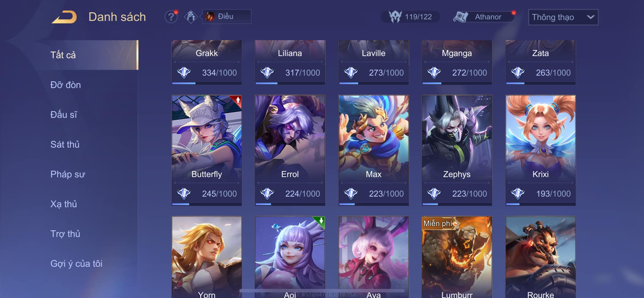Viewport: 644px width, 298px height.
Task: Click the Điều avatar icon
Action: point(210,16)
